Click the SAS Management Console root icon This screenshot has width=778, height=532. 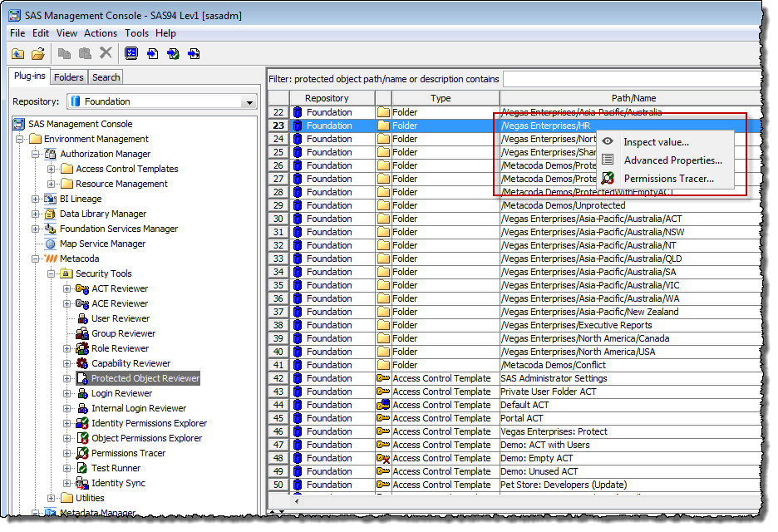click(x=19, y=124)
